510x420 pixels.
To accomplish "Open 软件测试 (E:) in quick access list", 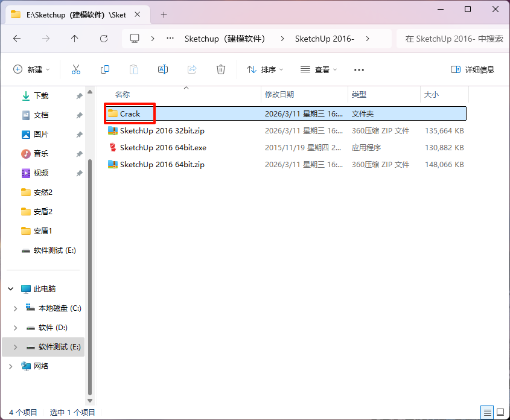I will click(x=55, y=250).
